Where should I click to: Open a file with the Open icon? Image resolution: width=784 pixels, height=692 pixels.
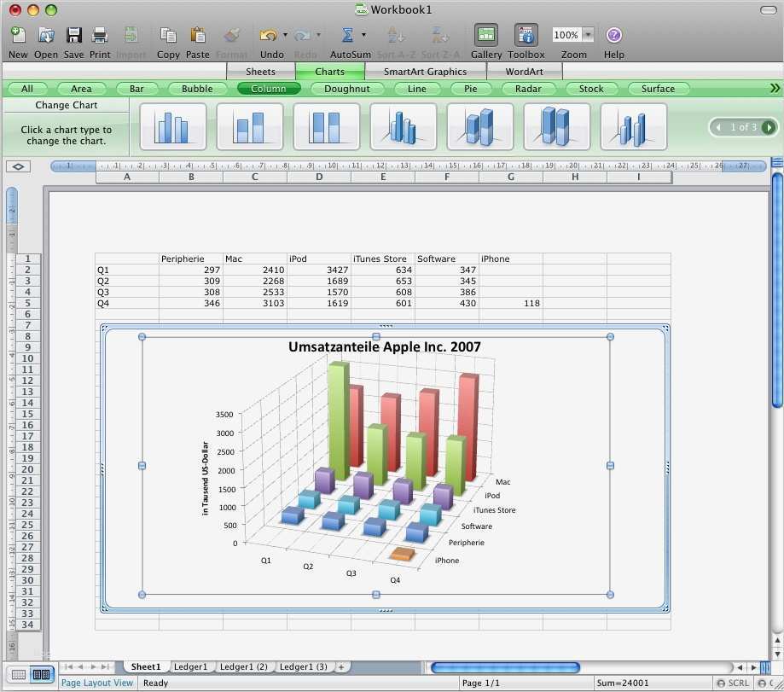46,35
